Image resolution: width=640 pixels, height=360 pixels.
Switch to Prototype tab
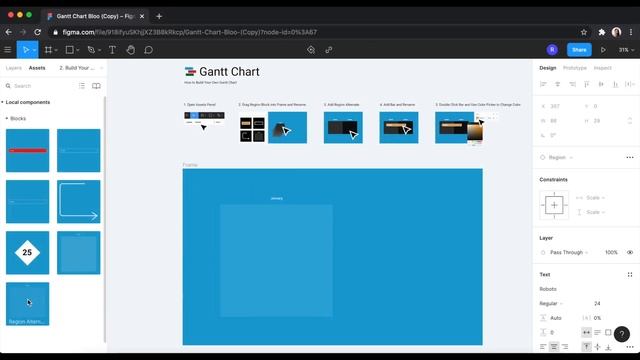point(575,68)
